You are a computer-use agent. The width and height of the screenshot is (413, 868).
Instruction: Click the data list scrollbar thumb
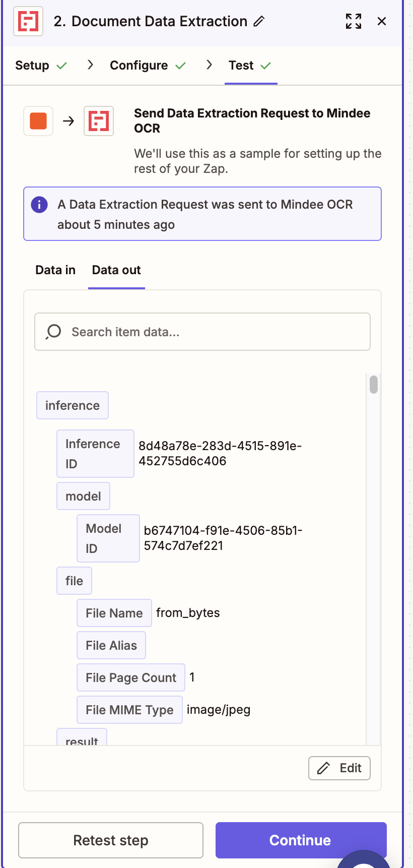(374, 384)
